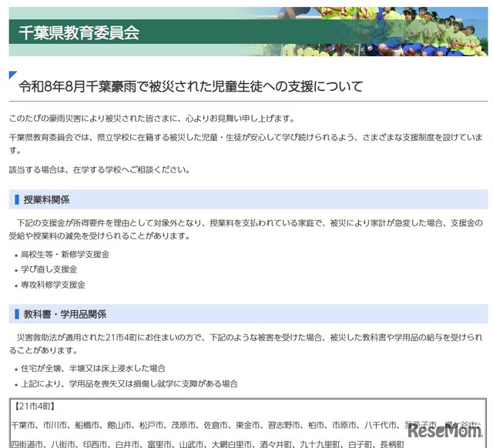Click the 専攻科修学支援金 list item
The width and height of the screenshot is (493, 448).
pos(53,285)
